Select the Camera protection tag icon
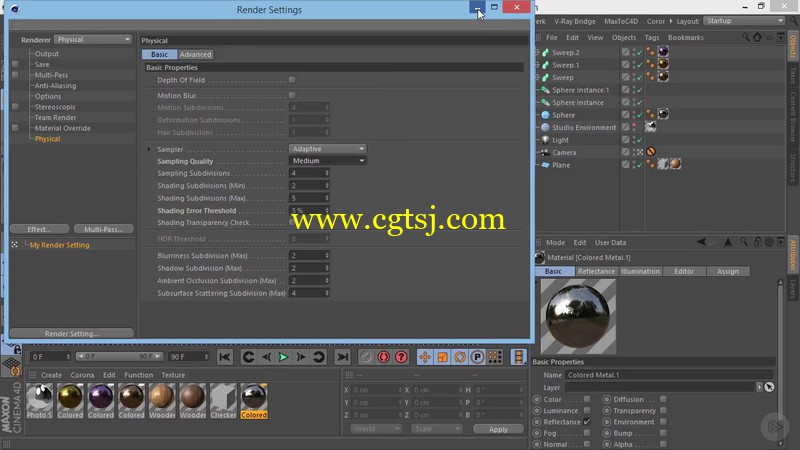This screenshot has width=800, height=450. tap(651, 152)
